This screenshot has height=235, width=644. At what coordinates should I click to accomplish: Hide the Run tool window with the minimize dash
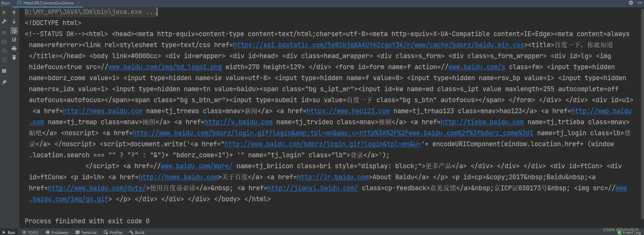640,3
